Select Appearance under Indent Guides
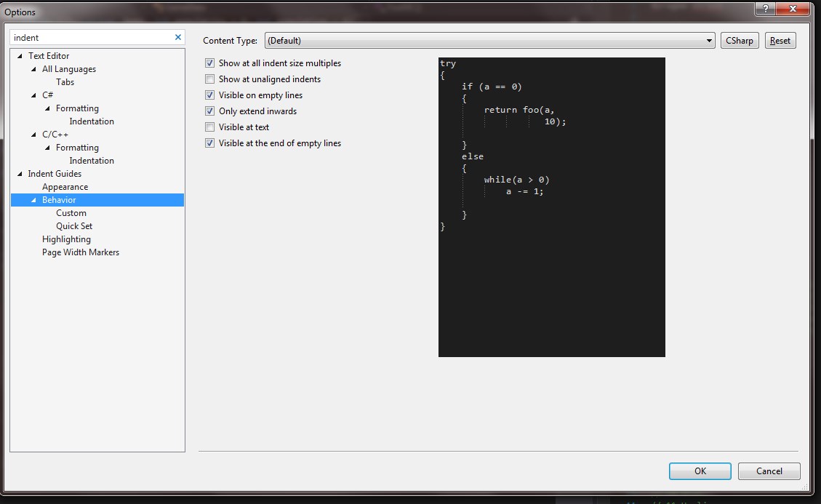The width and height of the screenshot is (821, 504). 65,187
